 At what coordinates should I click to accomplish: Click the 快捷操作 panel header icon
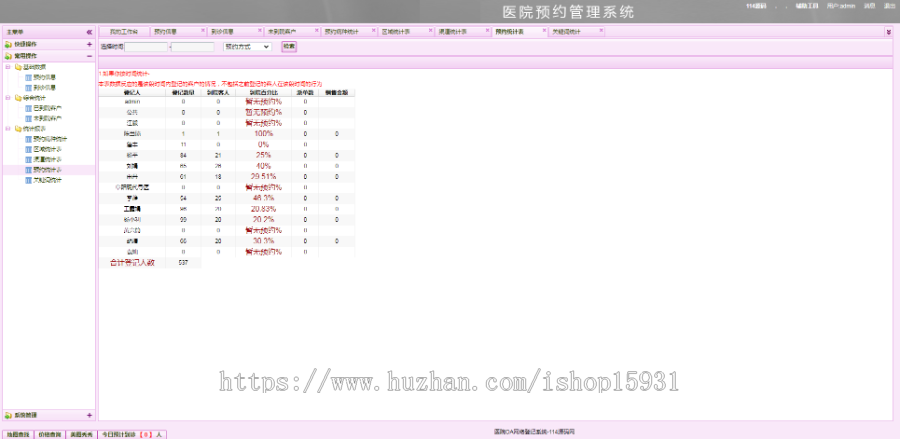point(8,44)
